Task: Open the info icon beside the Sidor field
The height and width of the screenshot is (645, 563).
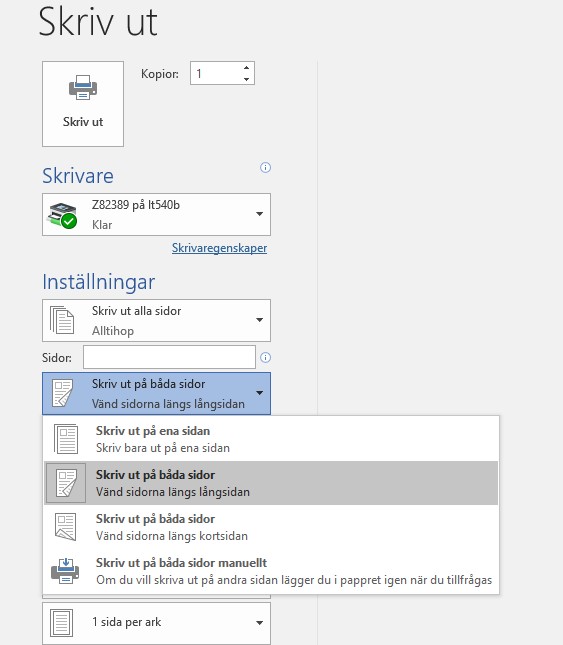Action: (x=265, y=357)
